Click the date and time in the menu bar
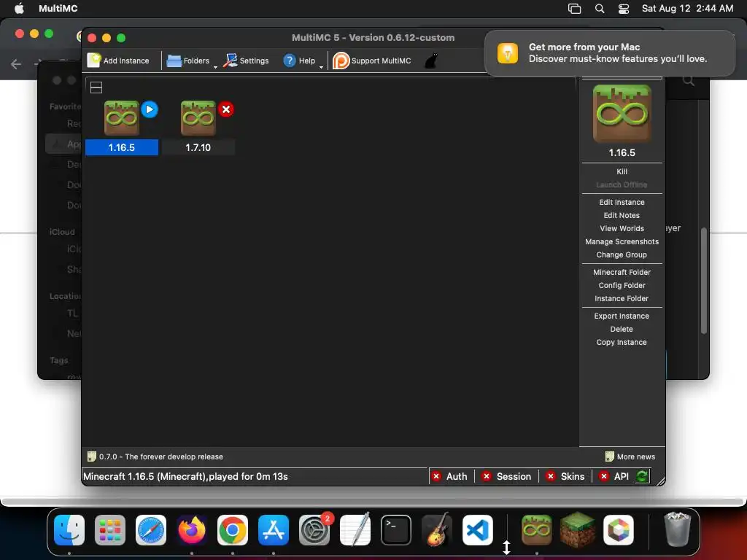The image size is (747, 560). (687, 8)
